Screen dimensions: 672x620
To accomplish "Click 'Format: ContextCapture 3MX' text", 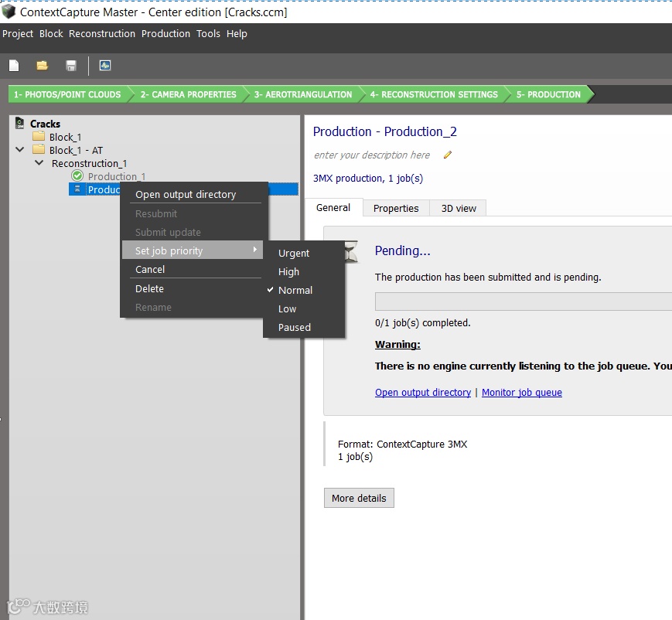I will click(402, 444).
